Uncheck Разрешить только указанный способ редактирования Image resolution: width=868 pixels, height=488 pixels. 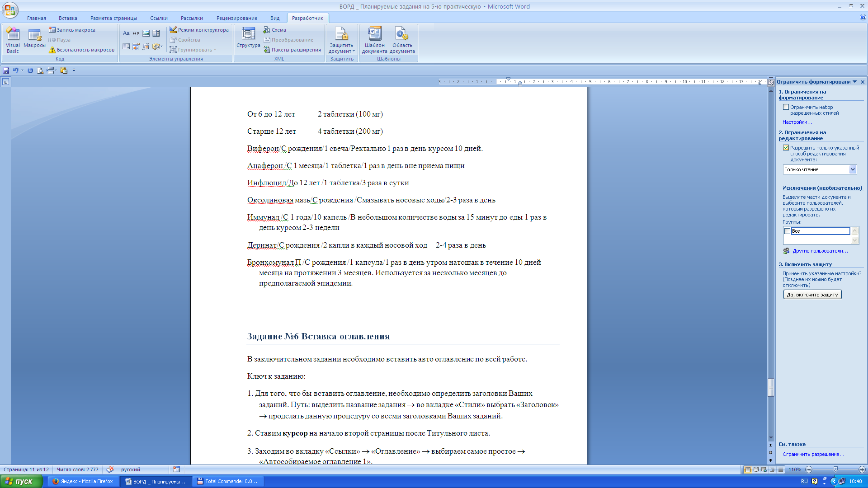click(x=786, y=148)
